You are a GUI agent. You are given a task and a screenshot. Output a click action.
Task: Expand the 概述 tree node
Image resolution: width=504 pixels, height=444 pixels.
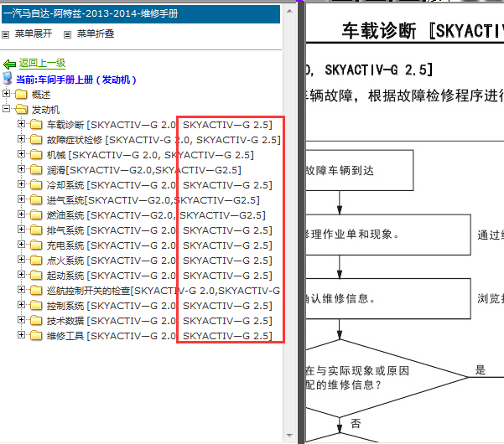tap(6, 94)
